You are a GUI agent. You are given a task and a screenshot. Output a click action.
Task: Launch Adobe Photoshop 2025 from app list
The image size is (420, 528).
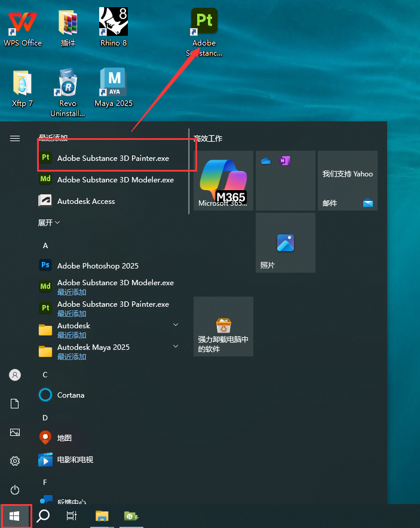point(113,265)
